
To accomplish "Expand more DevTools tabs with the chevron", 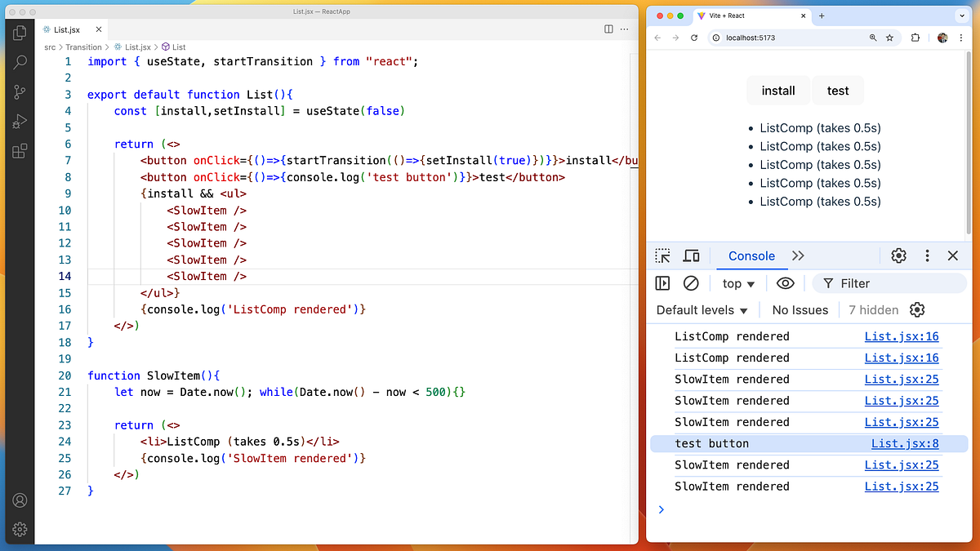I will coord(798,256).
